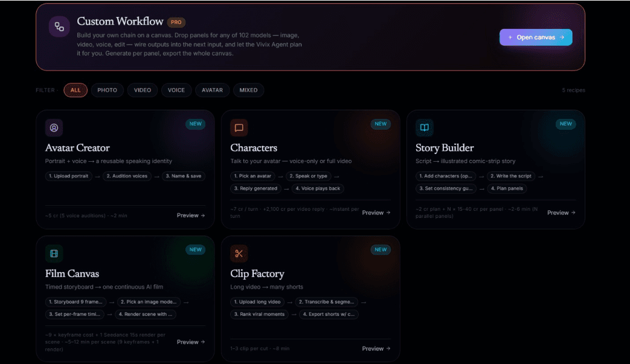Click the Audition voices step chip
The image size is (630, 364).
[x=127, y=176]
